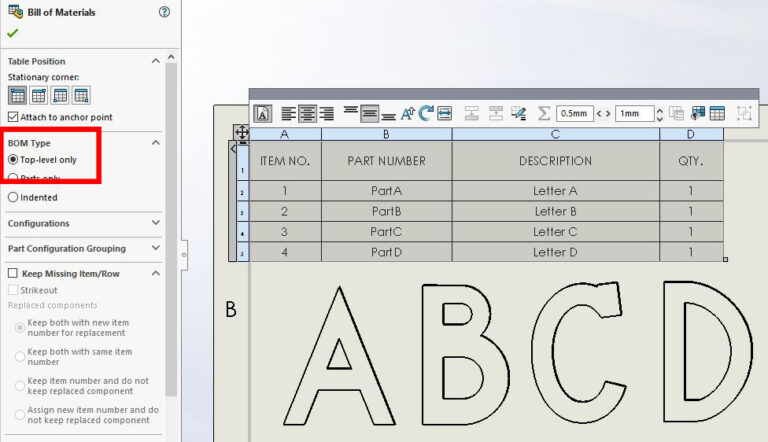Image resolution: width=768 pixels, height=442 pixels.
Task: Collapse the Table Position section
Action: pos(155,61)
